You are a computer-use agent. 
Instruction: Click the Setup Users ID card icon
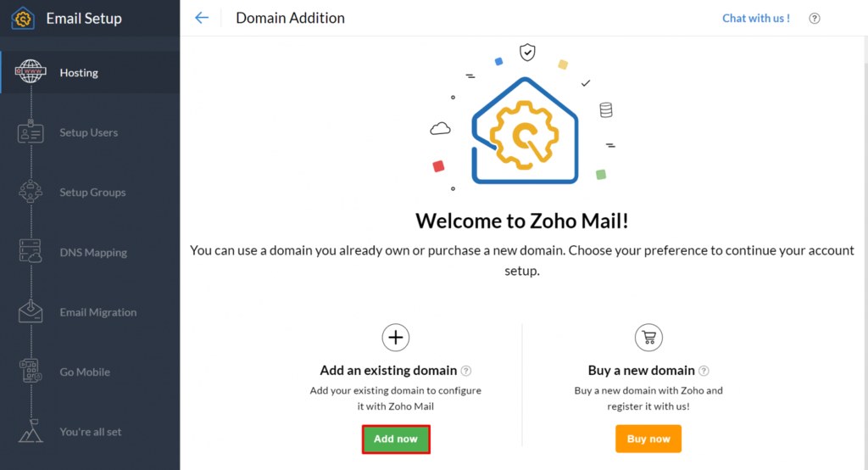(x=31, y=132)
